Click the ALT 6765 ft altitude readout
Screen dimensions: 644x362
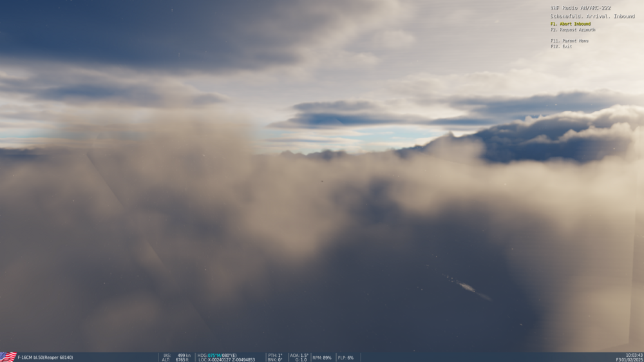tap(175, 360)
